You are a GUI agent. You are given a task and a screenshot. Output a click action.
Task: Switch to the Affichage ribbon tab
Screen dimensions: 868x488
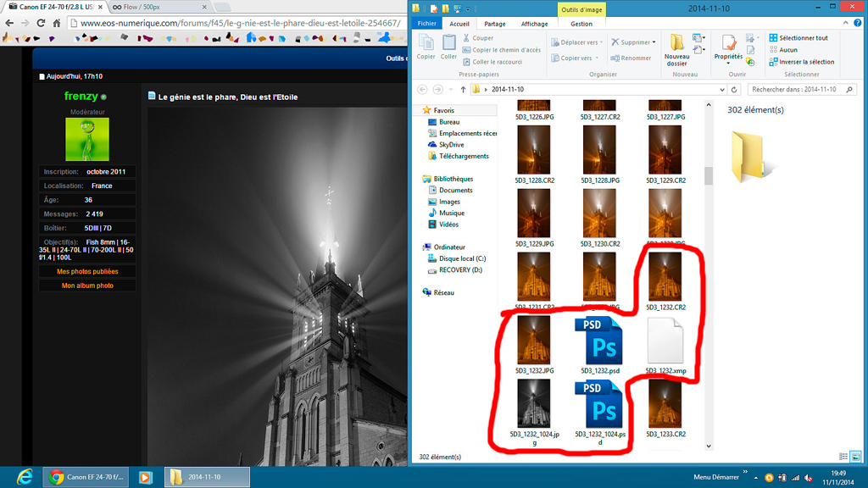click(534, 24)
